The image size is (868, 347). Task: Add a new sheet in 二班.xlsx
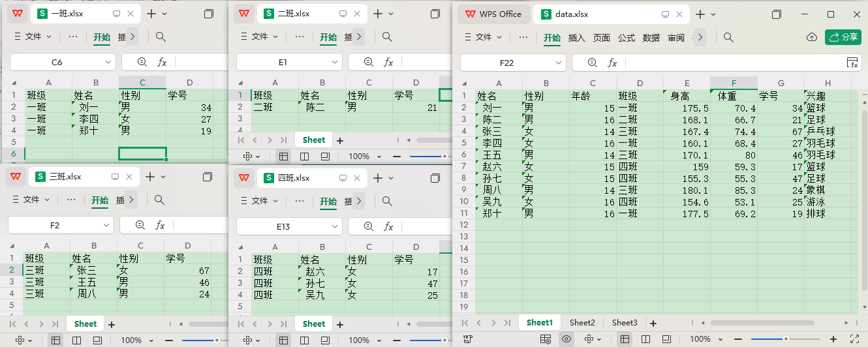coord(339,140)
